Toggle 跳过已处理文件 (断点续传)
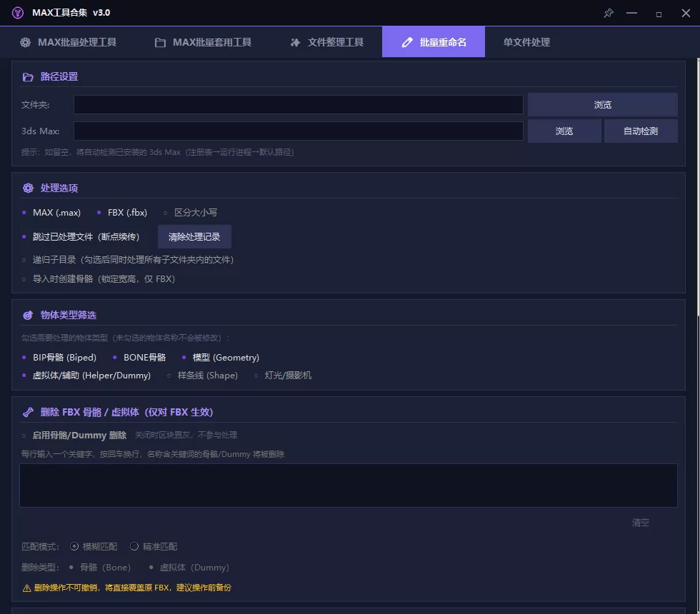The height and width of the screenshot is (614, 700). (x=81, y=236)
